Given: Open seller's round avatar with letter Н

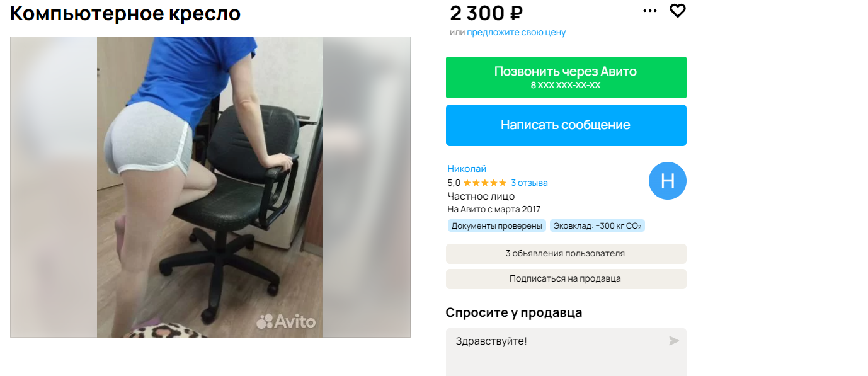Looking at the screenshot, I should 668,181.
